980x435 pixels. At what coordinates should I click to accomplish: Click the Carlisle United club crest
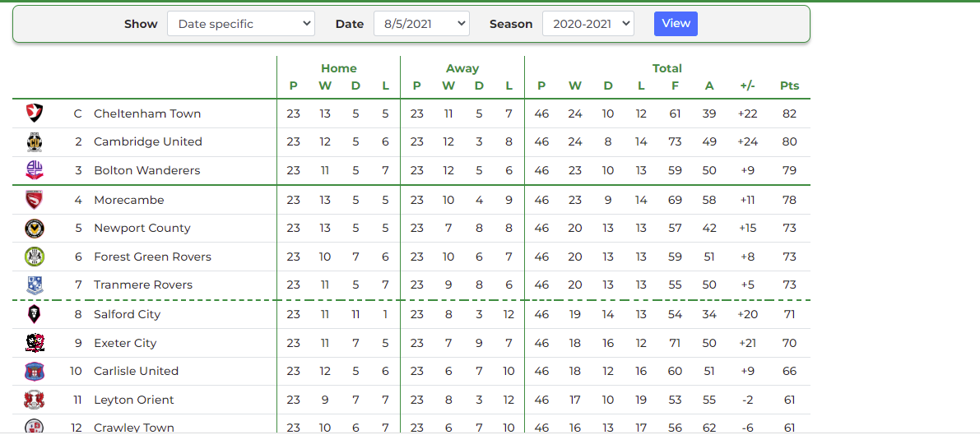coord(34,371)
